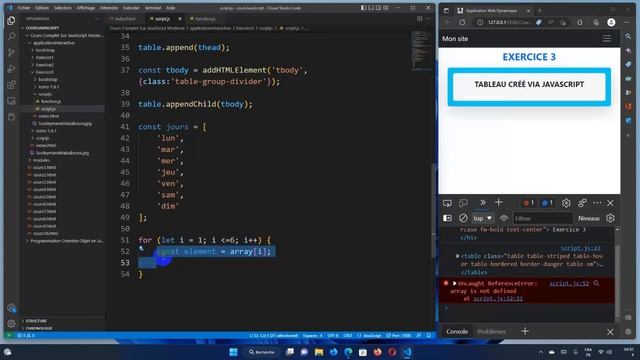
Task: Open the inspect element tool in DevTools
Action: click(x=447, y=203)
